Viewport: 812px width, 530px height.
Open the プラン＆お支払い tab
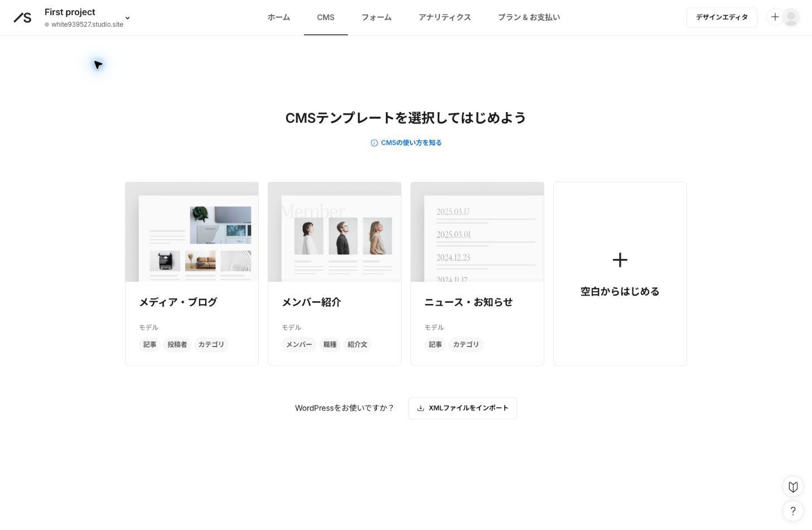529,17
